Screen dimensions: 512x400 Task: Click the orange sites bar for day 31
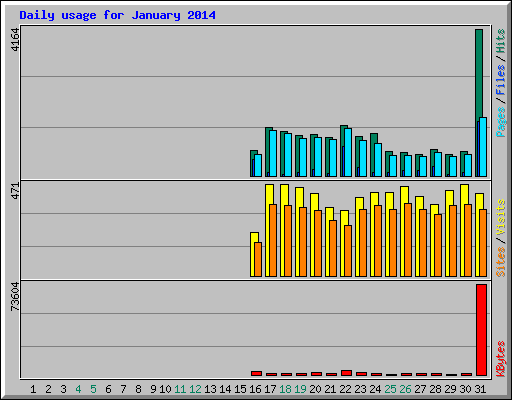(483, 243)
